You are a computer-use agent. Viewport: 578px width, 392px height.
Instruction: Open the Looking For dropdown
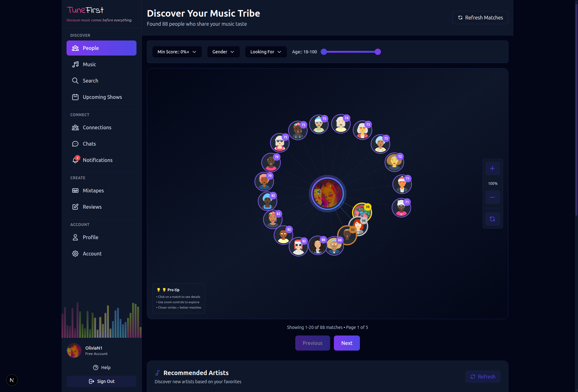click(x=265, y=52)
